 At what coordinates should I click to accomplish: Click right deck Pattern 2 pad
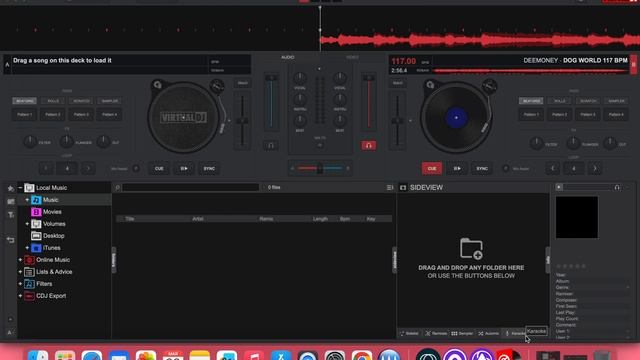point(559,115)
